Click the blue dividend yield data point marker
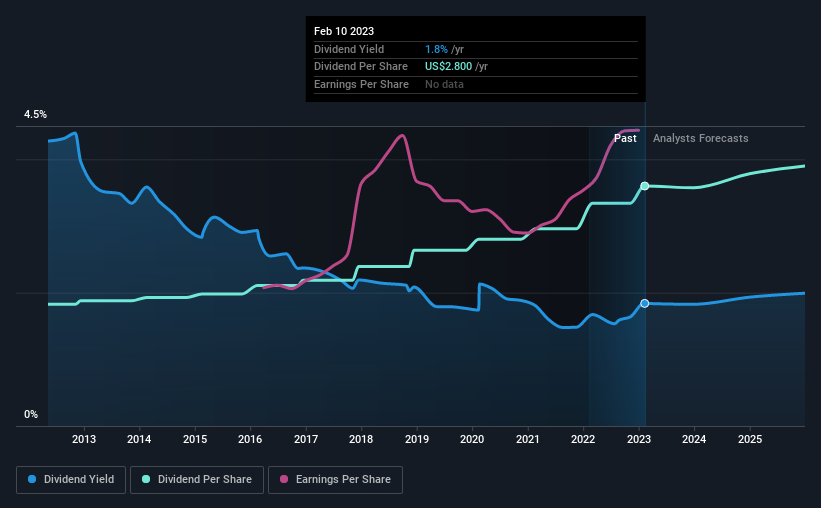The width and height of the screenshot is (821, 508). (645, 303)
